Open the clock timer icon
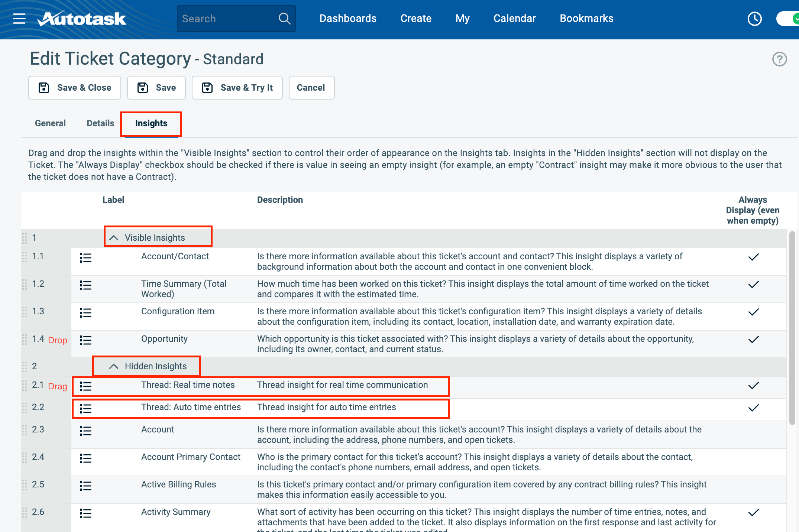The width and height of the screenshot is (799, 532). point(754,19)
